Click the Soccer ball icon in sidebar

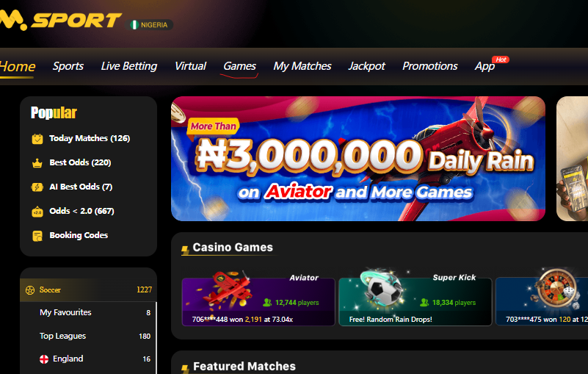(x=30, y=290)
